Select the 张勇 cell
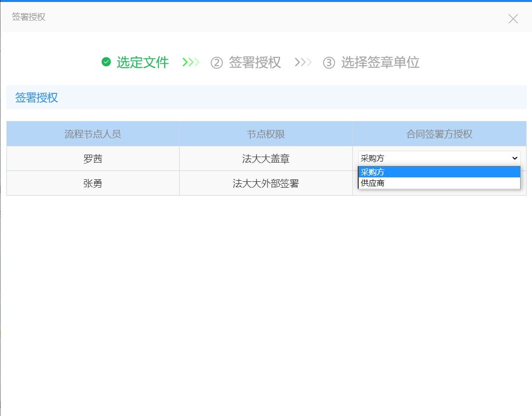 93,183
